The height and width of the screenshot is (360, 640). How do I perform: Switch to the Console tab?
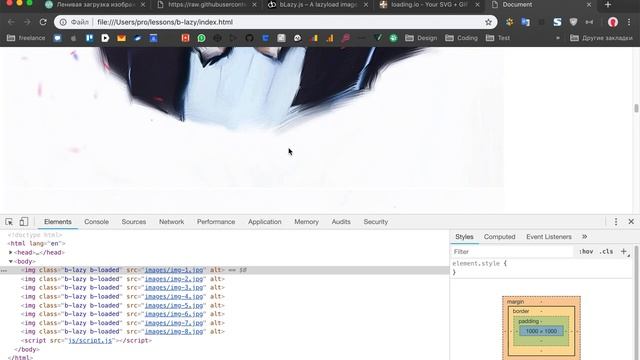click(x=96, y=222)
